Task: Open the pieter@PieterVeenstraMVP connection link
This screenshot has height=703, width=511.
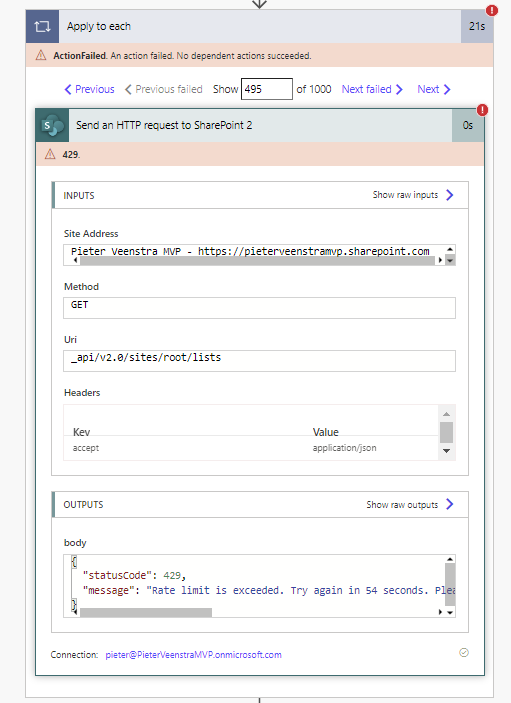Action: pyautogui.click(x=194, y=655)
